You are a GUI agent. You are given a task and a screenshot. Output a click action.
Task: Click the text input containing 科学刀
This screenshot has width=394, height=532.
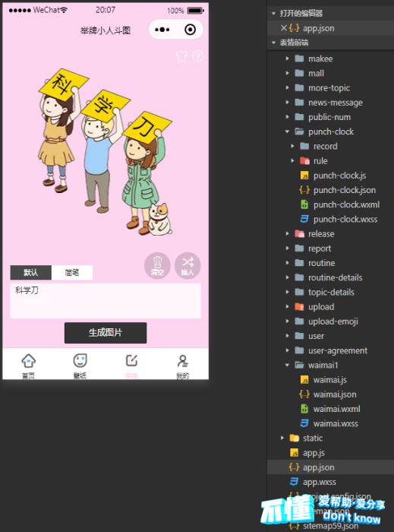(106, 301)
